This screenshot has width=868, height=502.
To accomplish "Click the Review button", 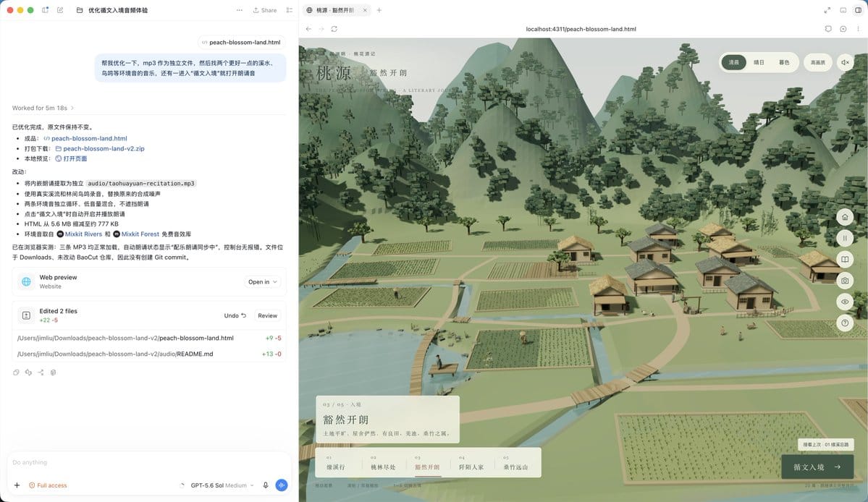I will [267, 315].
